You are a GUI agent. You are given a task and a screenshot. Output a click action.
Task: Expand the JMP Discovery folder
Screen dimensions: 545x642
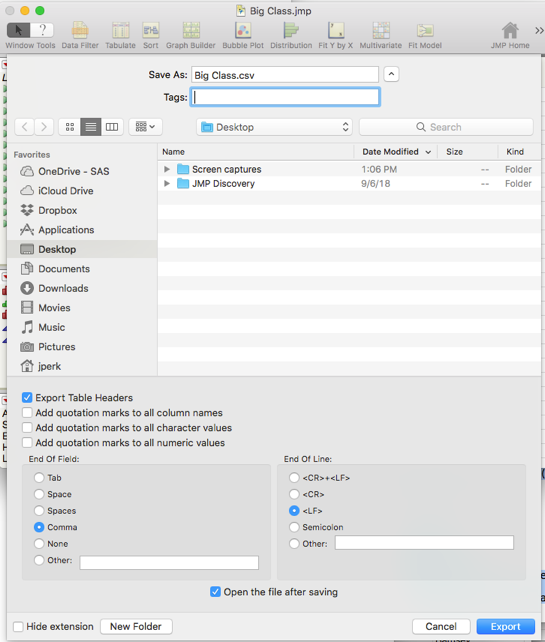[x=167, y=183]
